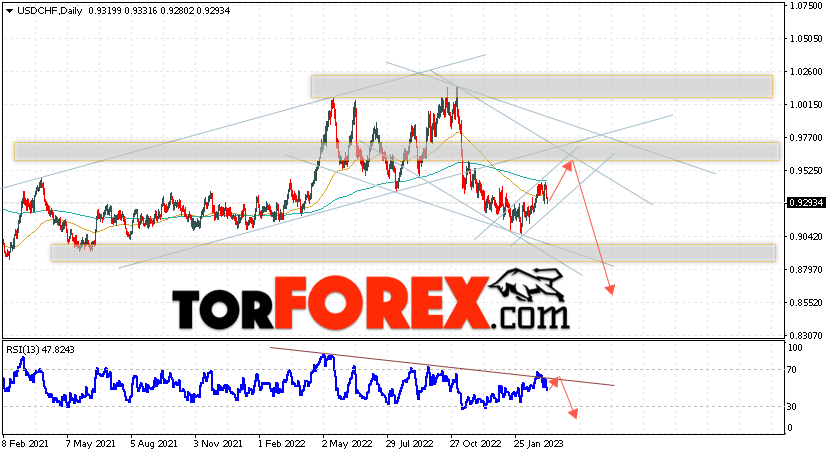Viewport: 830px width, 455px height.
Task: Click the 5 Aug 2021 date label
Action: coord(154,444)
